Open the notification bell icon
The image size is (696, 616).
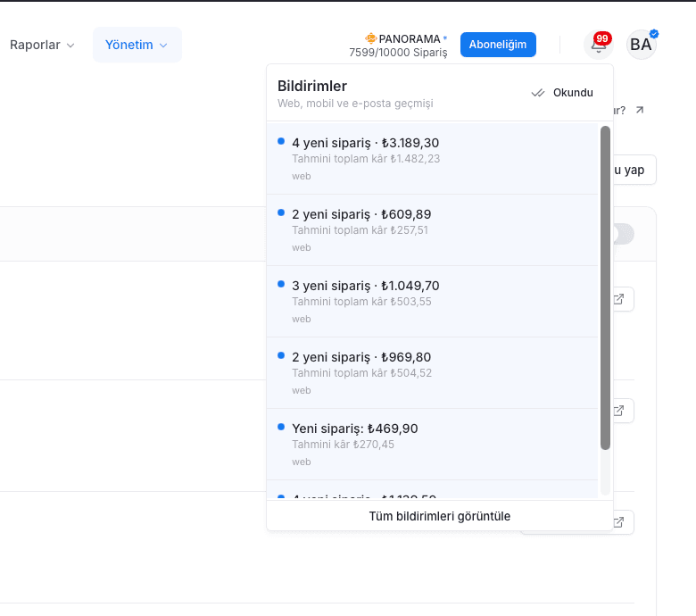[x=599, y=45]
